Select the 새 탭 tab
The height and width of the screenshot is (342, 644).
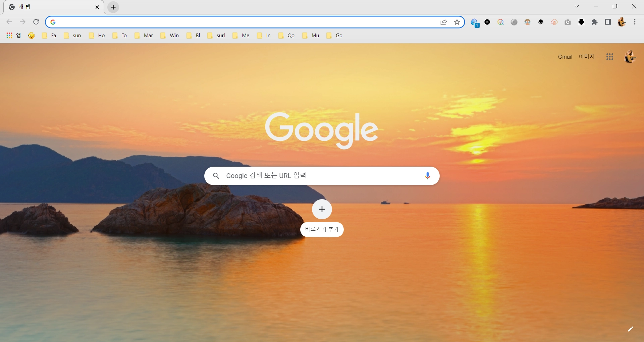(x=54, y=7)
